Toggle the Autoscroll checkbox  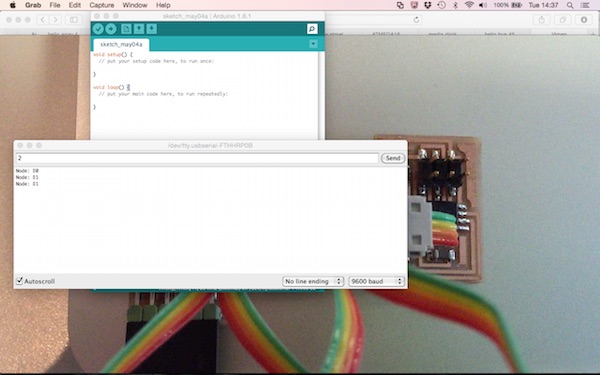tap(20, 281)
